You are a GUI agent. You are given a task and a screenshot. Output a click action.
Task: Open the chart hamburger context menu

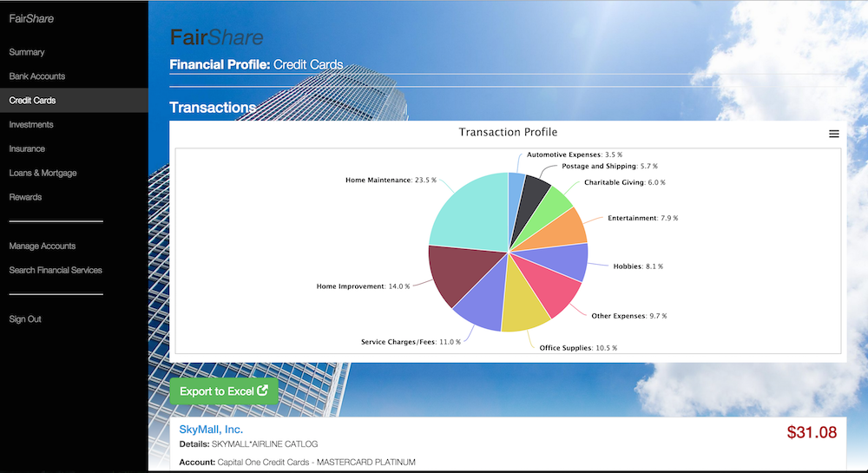click(833, 134)
